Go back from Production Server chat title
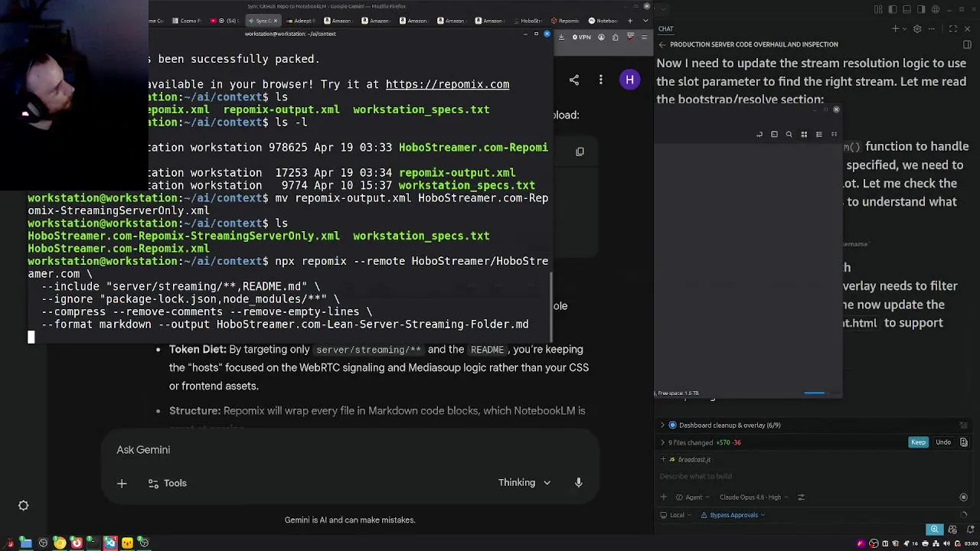Screen dimensions: 980x551 tap(662, 44)
